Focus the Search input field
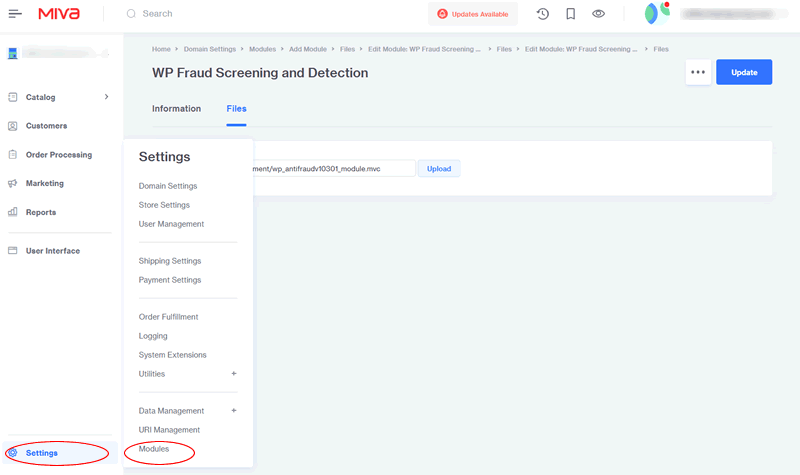This screenshot has width=800, height=475. [x=157, y=14]
